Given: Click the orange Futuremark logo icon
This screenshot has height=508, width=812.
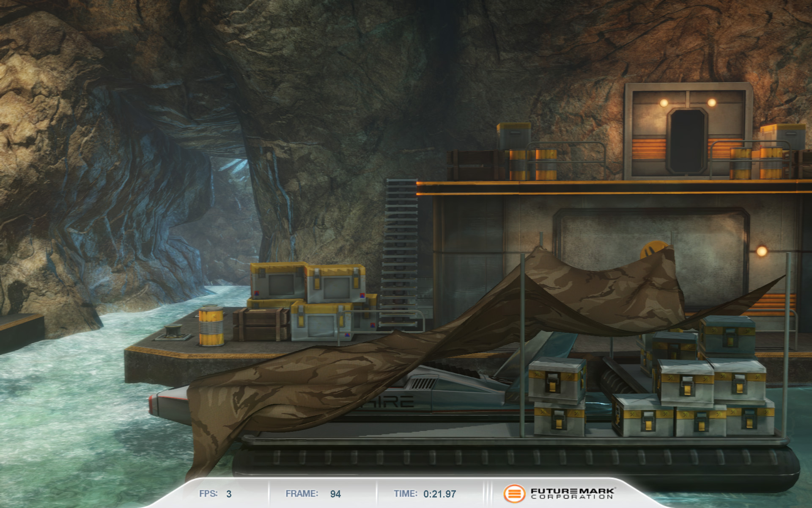Looking at the screenshot, I should [x=514, y=493].
